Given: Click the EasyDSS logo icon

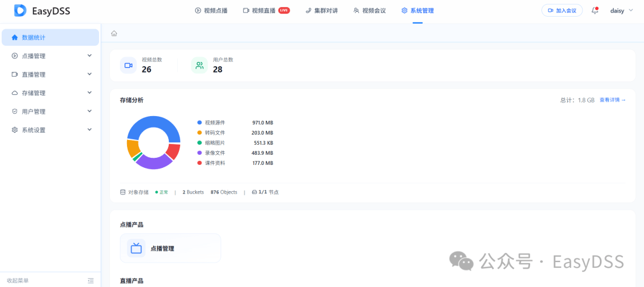Looking at the screenshot, I should 20,11.
